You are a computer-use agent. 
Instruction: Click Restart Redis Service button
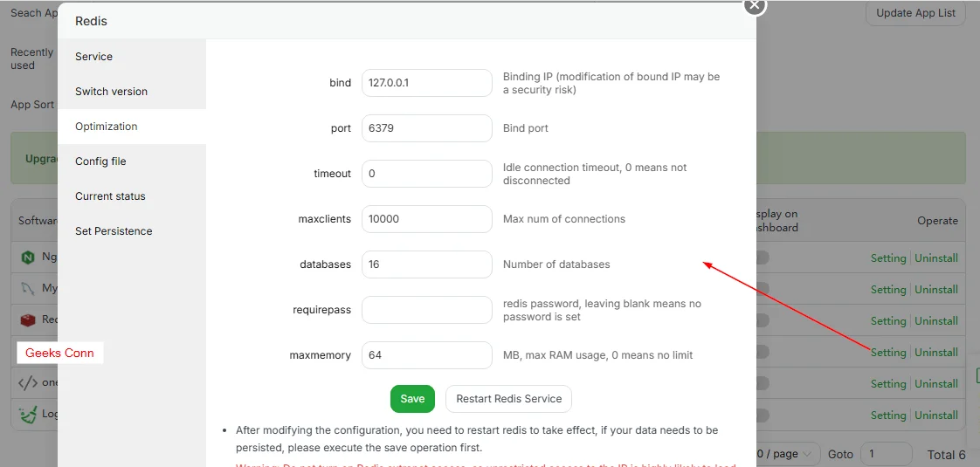508,399
